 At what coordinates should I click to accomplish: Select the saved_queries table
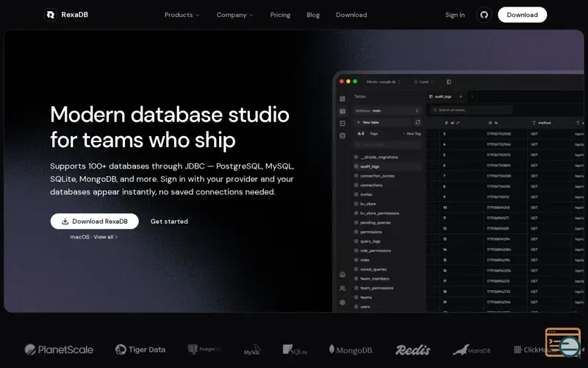373,269
